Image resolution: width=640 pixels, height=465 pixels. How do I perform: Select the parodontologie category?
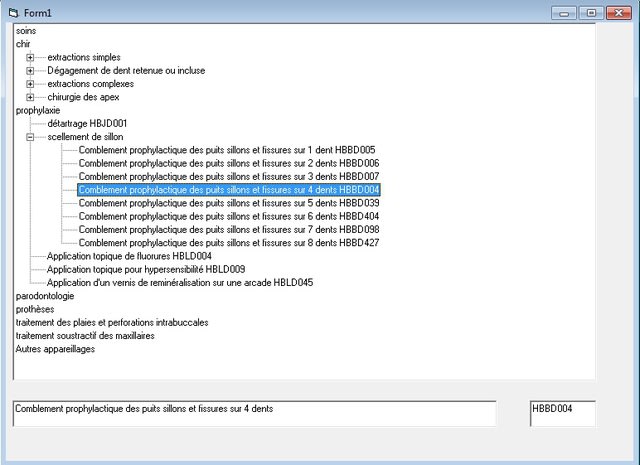click(45, 296)
